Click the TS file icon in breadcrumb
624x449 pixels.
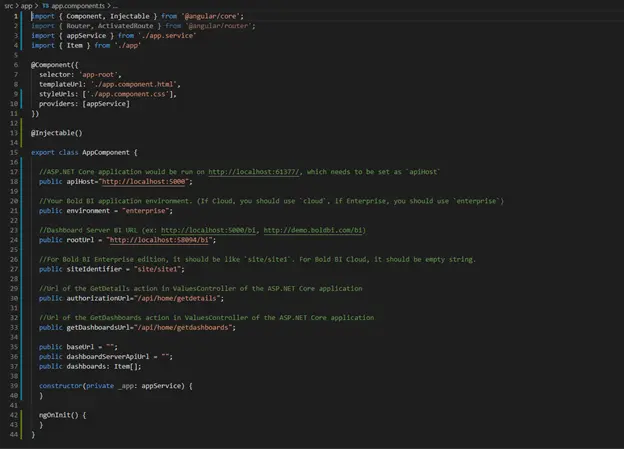point(45,6)
